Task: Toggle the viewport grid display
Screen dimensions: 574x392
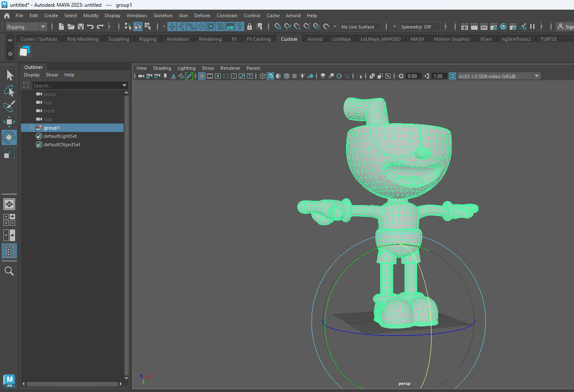Action: click(202, 76)
